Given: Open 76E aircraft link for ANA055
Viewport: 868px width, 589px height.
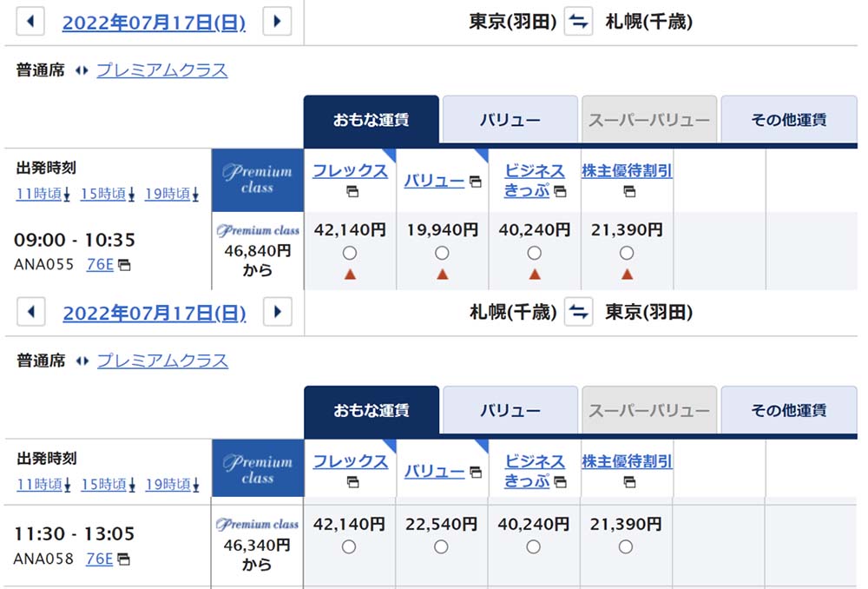Looking at the screenshot, I should click(x=100, y=265).
